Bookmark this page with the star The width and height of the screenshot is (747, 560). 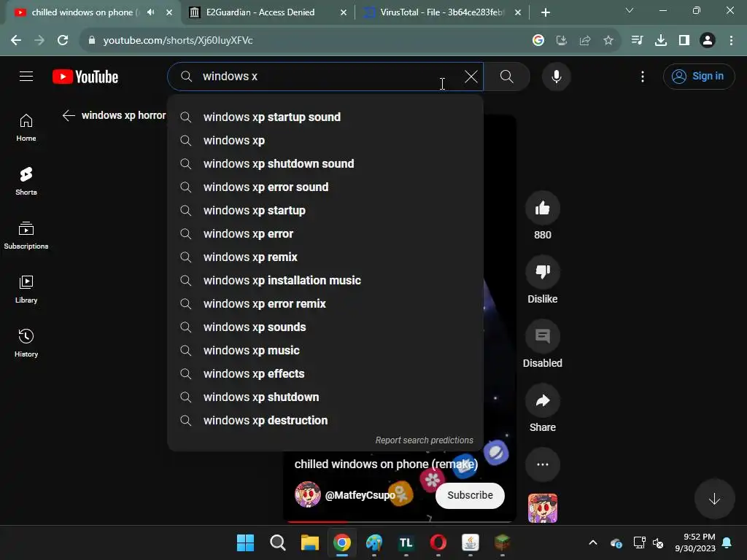tap(608, 41)
